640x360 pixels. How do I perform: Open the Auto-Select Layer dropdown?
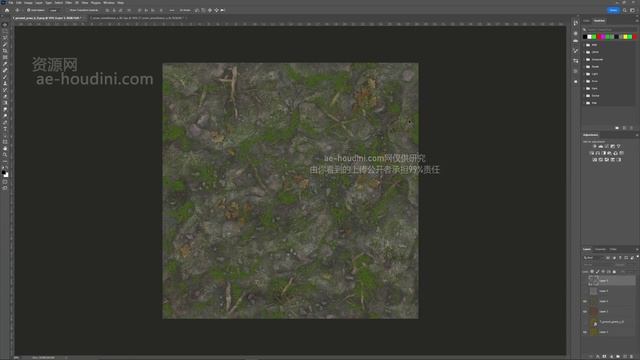(53, 10)
